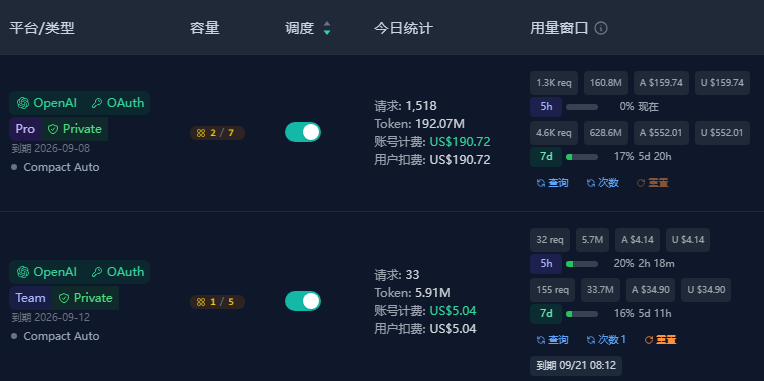Click the 次数 refresh icon in the Pro row
764x381 pixels.
(591, 183)
